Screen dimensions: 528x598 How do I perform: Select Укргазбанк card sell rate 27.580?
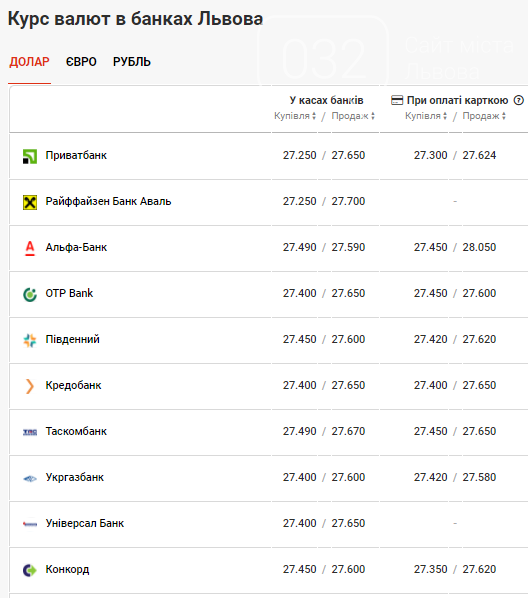[479, 477]
